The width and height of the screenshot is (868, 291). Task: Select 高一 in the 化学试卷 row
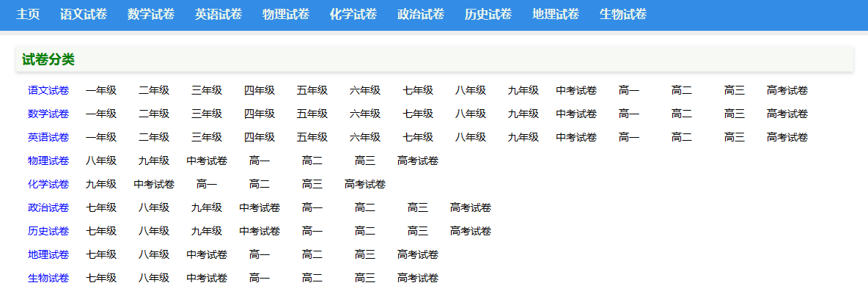pos(207,184)
